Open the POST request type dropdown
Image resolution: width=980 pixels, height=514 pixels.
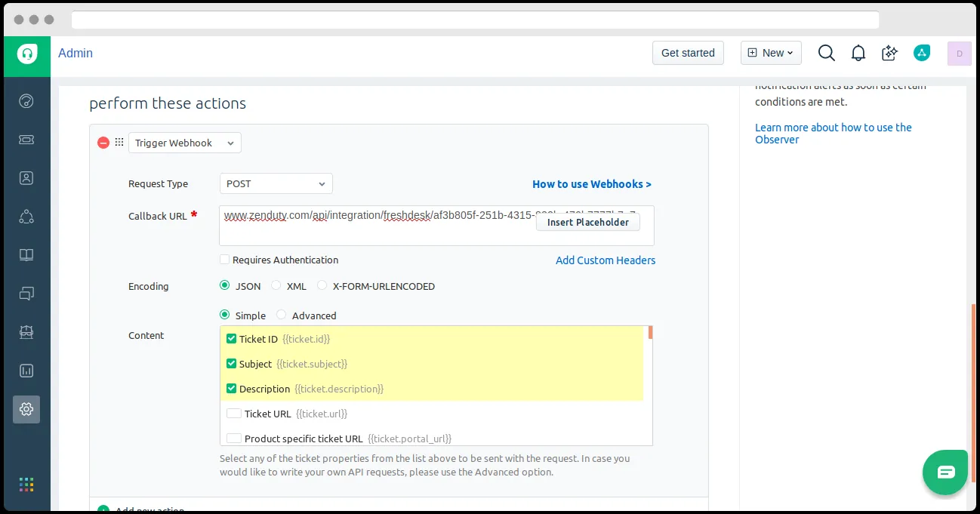276,183
